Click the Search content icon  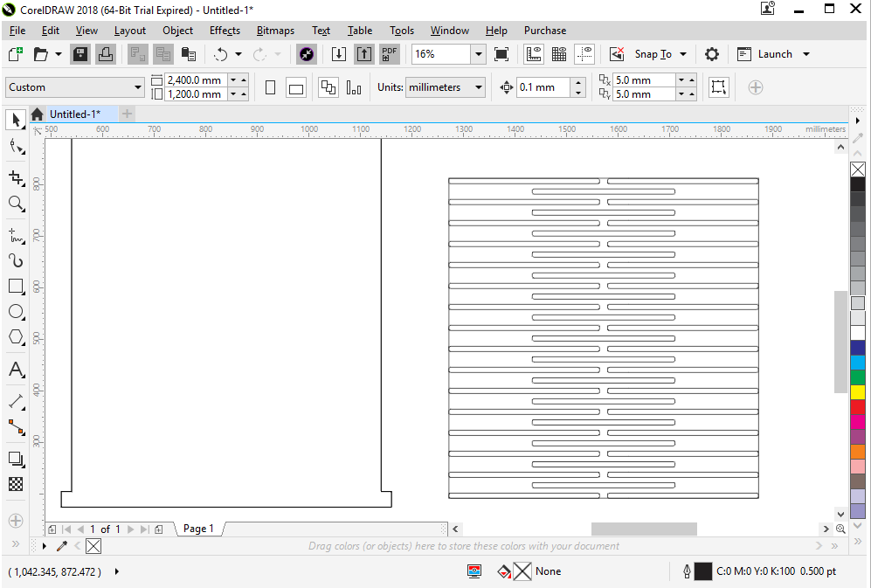306,54
